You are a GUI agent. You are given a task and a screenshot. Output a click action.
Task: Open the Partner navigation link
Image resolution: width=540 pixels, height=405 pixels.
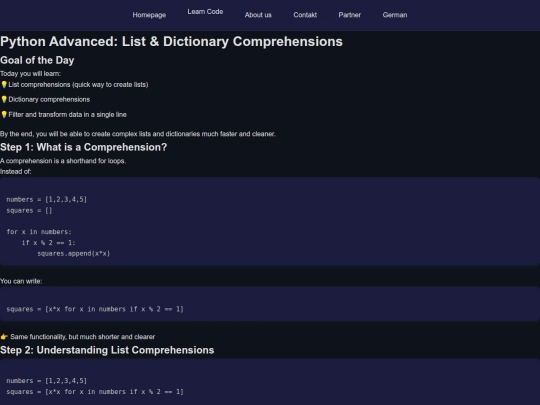(x=350, y=15)
